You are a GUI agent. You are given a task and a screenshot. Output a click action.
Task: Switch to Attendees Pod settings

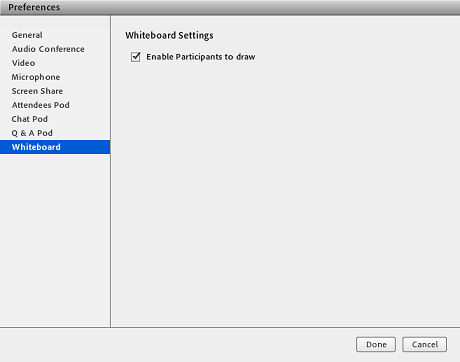coord(40,105)
